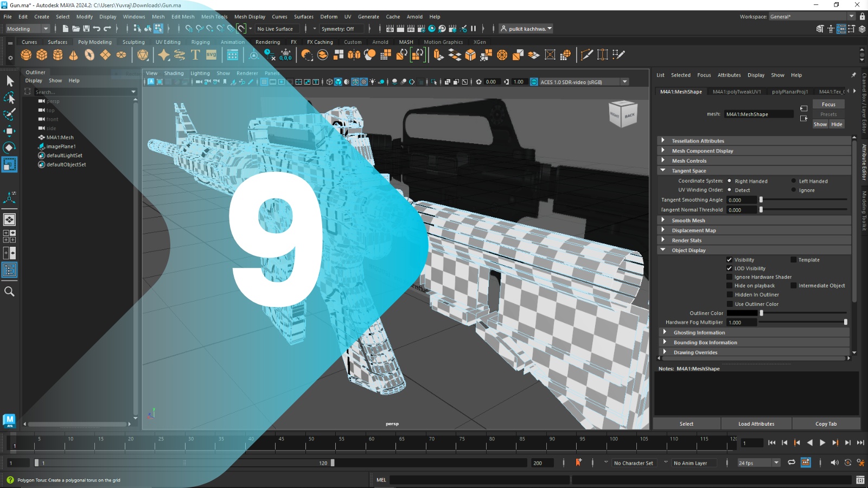Screen dimensions: 868x488
Task: Select the Lasso tool in the toolbox
Action: click(10, 98)
